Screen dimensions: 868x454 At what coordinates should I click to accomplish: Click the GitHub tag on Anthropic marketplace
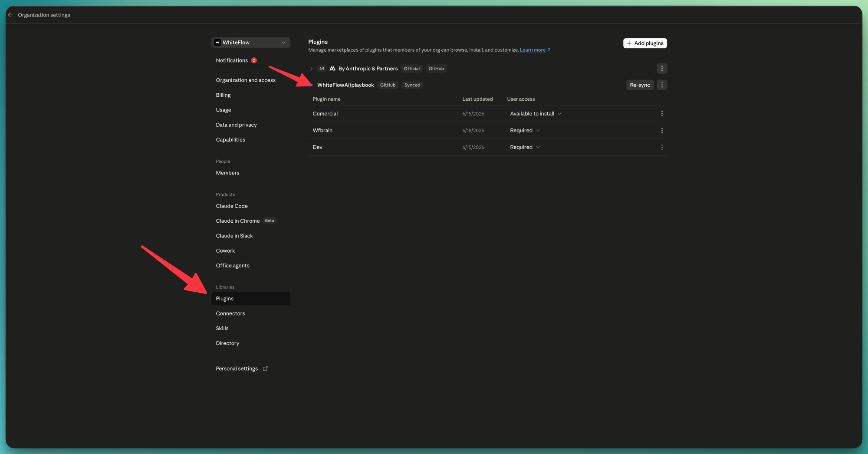[436, 69]
